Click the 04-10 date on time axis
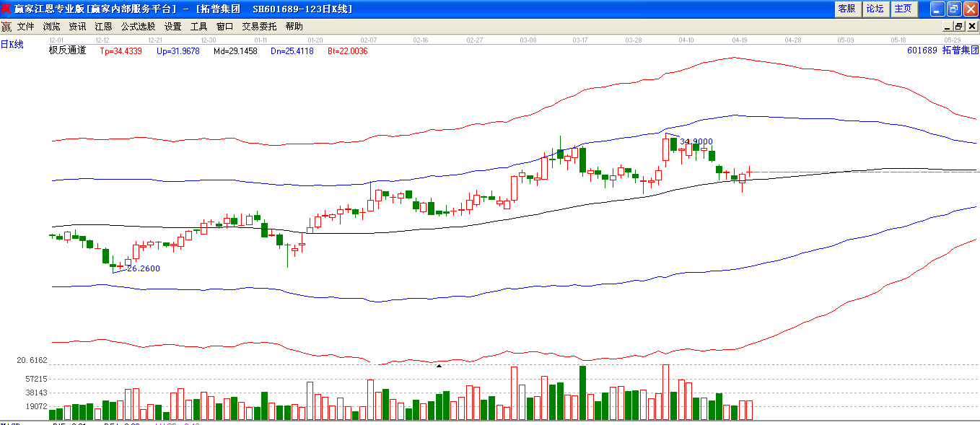Image resolution: width=980 pixels, height=425 pixels. [686, 40]
